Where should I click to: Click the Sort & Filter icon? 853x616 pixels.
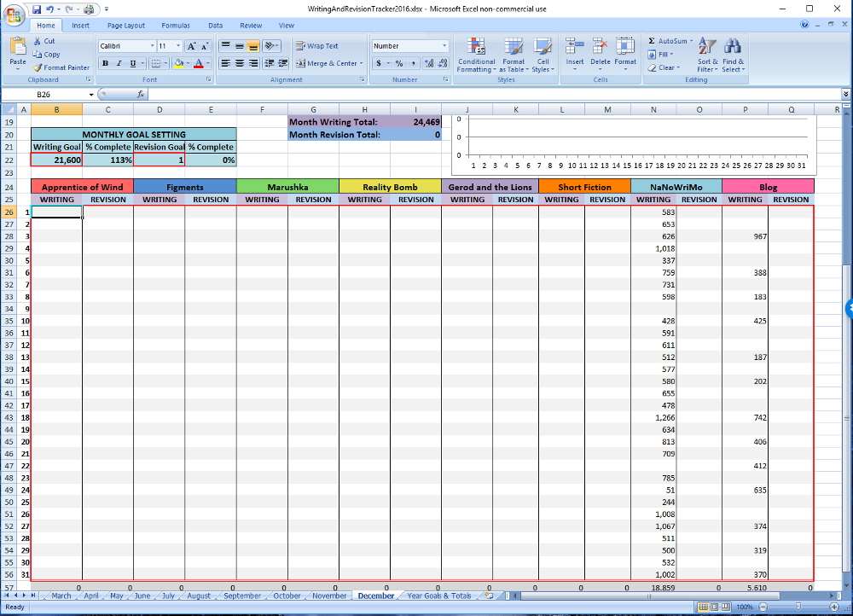tap(708, 55)
